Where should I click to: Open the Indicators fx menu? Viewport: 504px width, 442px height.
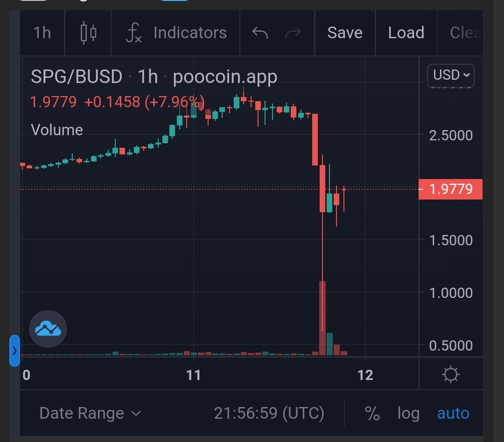175,33
